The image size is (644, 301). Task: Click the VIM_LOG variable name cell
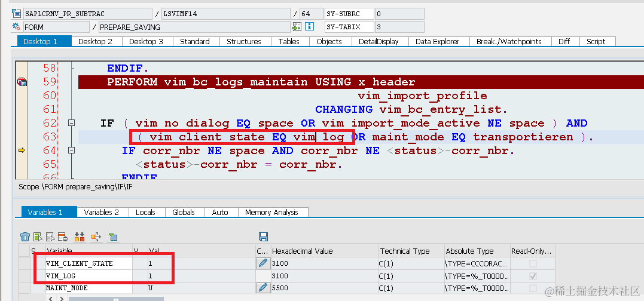89,275
